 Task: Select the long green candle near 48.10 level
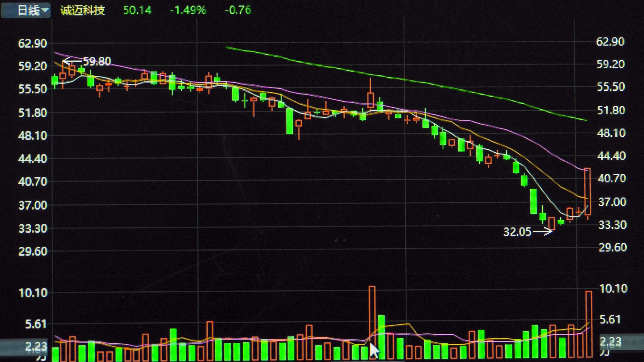click(289, 121)
